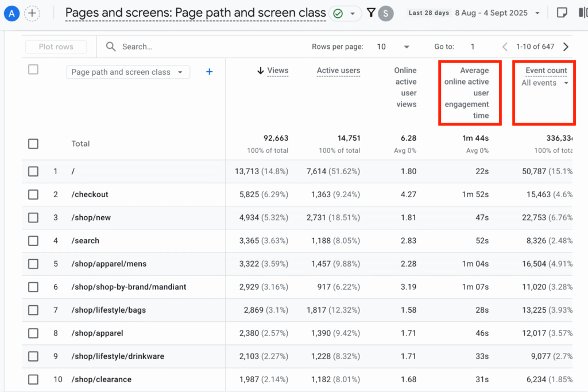
Task: Click the Plot rows button
Action: tap(56, 47)
